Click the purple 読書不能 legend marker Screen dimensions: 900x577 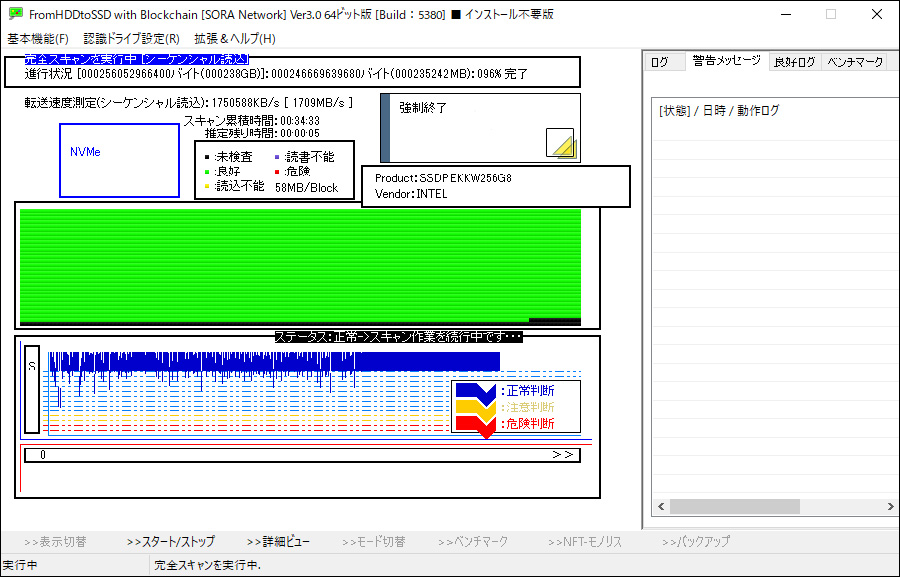[277, 157]
